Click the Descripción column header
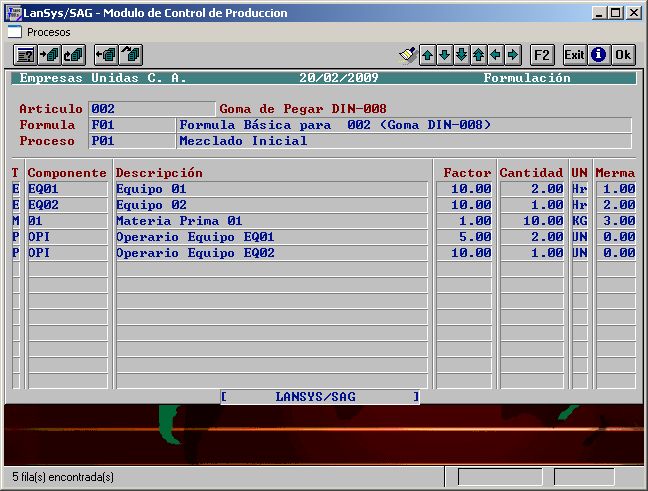 click(x=159, y=173)
